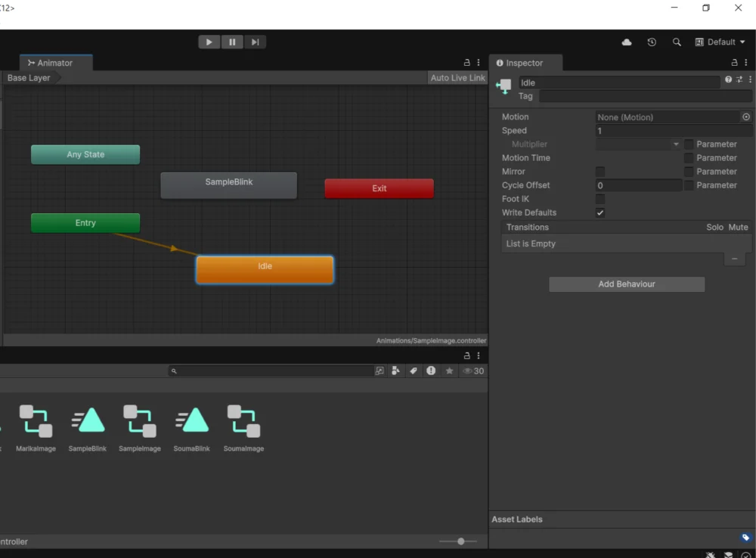
Task: Click the search by label tag icon
Action: pyautogui.click(x=414, y=371)
